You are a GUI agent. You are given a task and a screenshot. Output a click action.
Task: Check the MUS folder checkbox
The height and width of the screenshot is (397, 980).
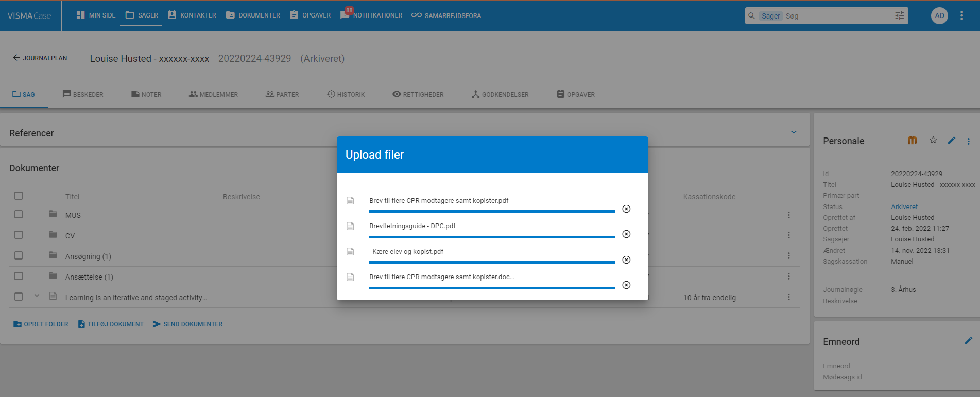(19, 214)
